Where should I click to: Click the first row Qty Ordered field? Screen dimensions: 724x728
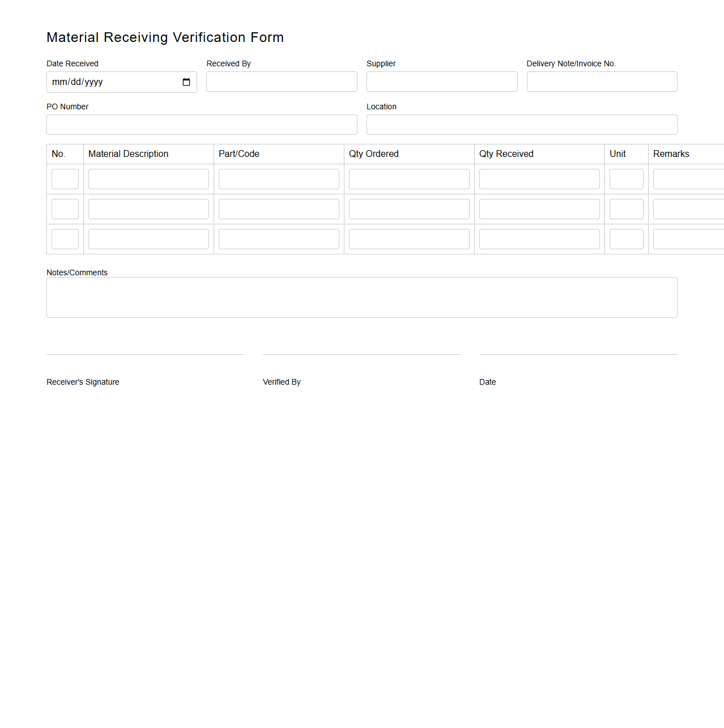(x=409, y=178)
